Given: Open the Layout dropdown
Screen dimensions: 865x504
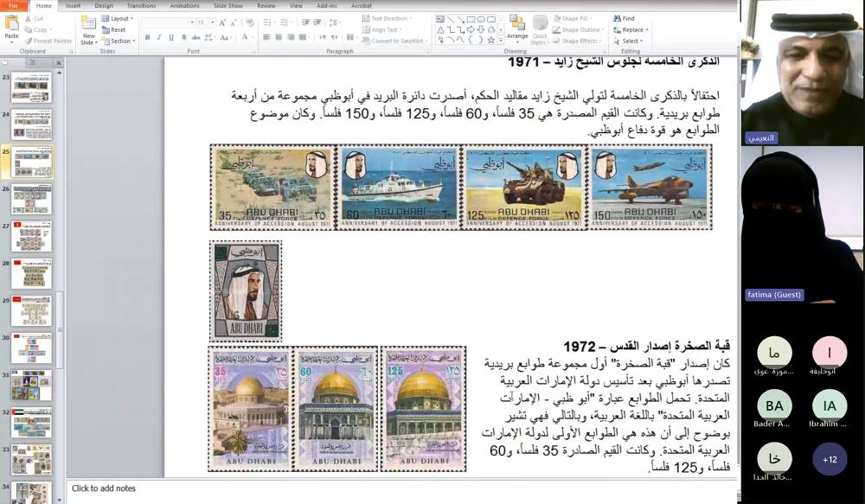Looking at the screenshot, I should 119,19.
